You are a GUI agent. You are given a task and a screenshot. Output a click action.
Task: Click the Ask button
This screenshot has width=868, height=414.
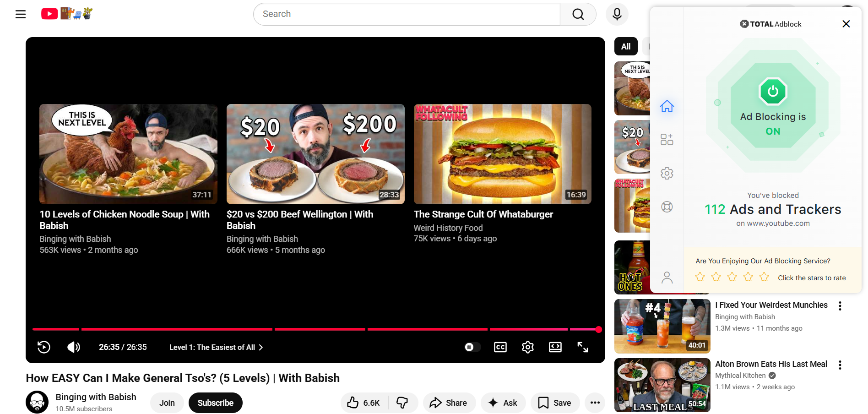(x=503, y=403)
